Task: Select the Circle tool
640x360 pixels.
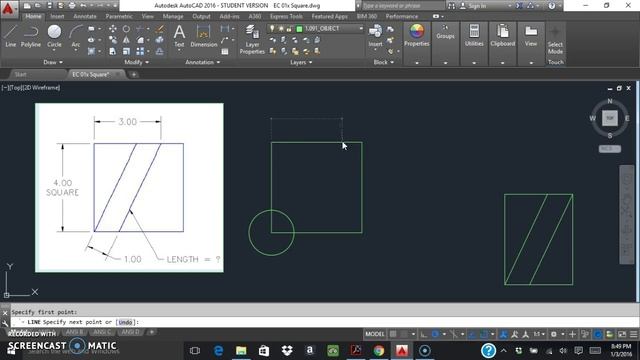Action: point(54,36)
